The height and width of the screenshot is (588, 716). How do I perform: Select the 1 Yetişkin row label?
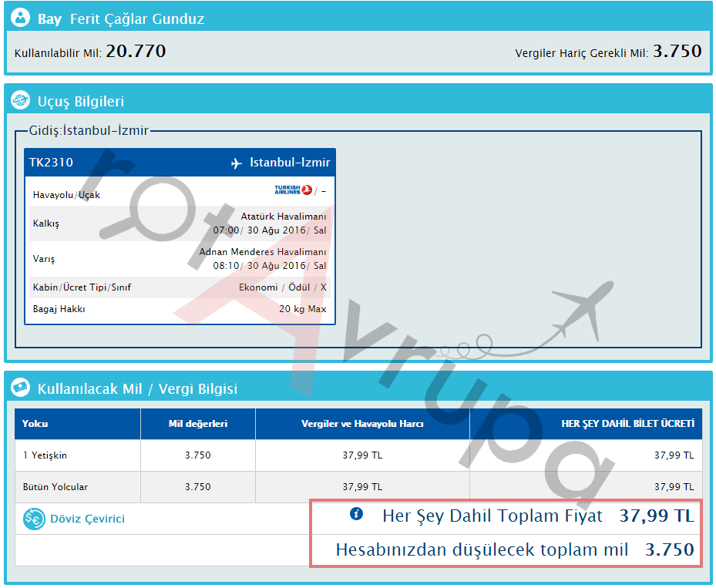tap(45, 455)
